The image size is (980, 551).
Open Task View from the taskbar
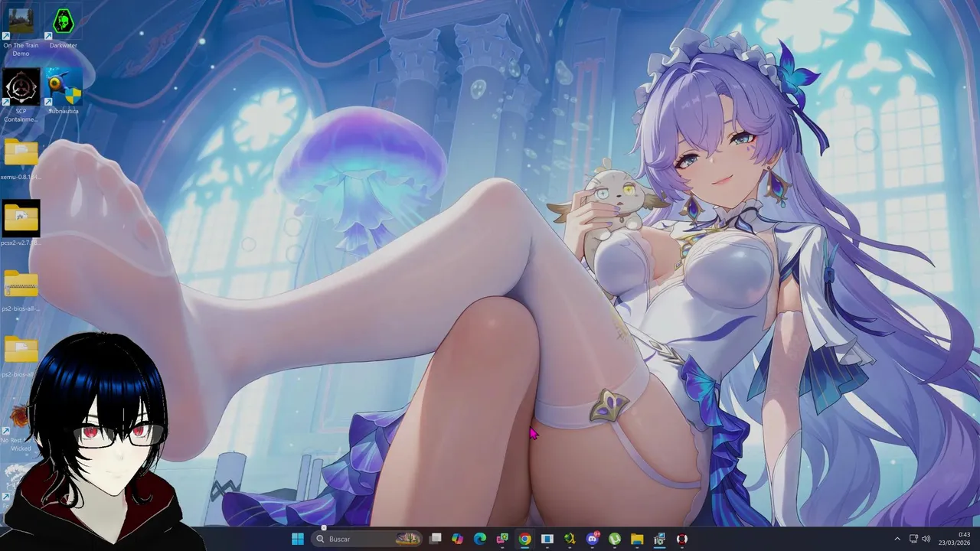coord(436,539)
